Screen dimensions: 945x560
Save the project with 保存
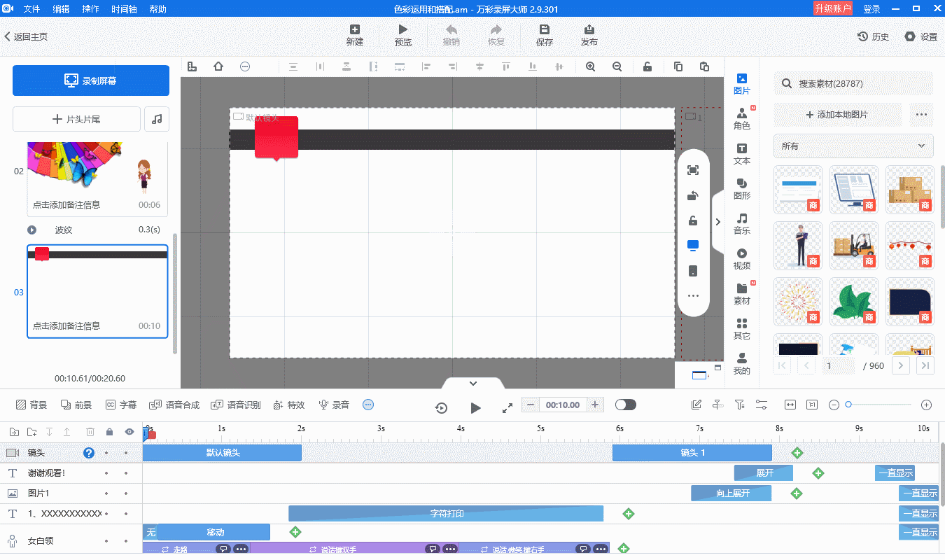pyautogui.click(x=545, y=35)
